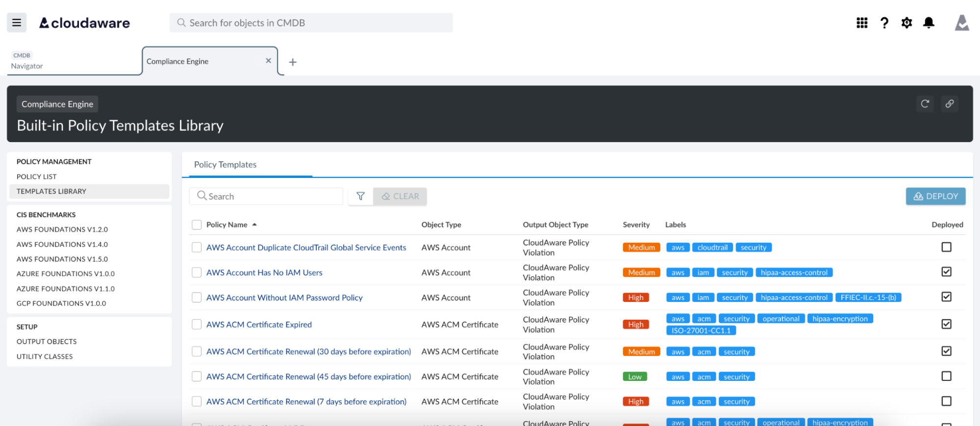Click the Deployed column header
Image resolution: width=980 pixels, height=426 pixels.
click(x=947, y=225)
